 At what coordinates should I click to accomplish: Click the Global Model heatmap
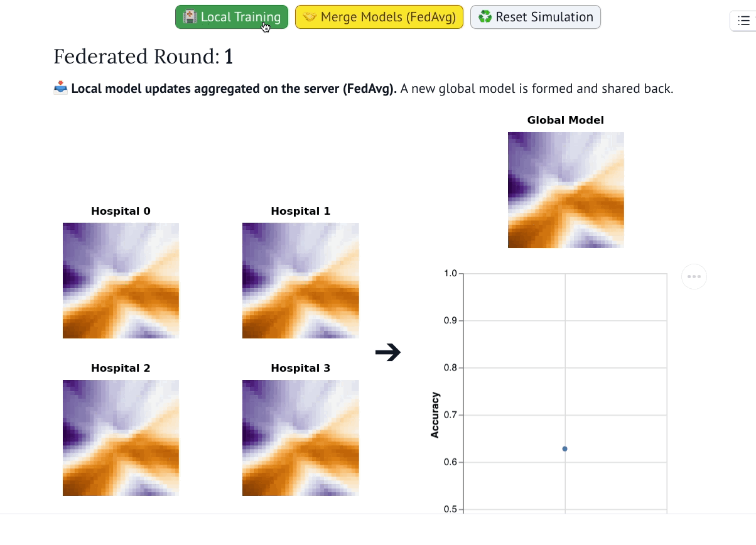566,190
